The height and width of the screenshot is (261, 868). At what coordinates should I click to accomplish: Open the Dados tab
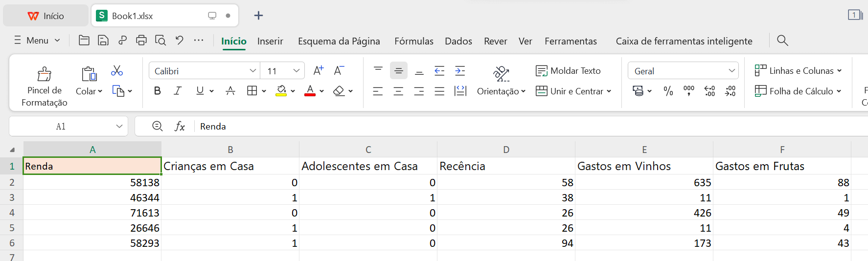(458, 41)
